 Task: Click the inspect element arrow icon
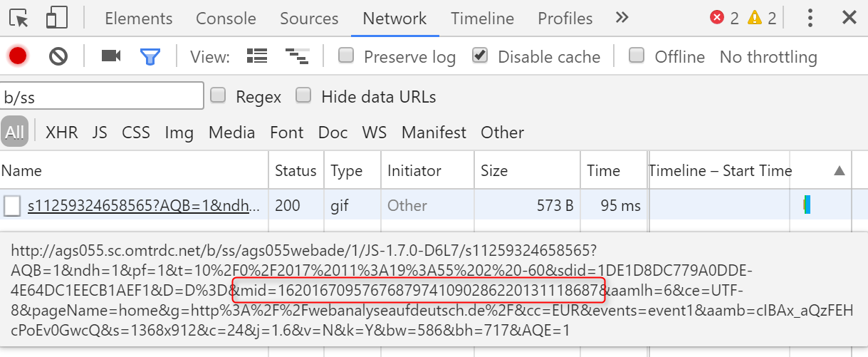pyautogui.click(x=19, y=19)
